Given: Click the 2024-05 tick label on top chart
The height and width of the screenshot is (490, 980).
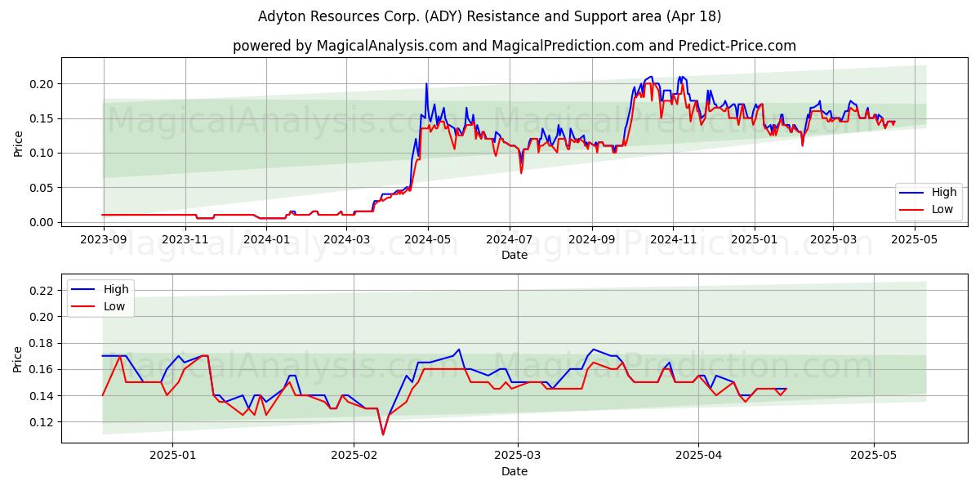Looking at the screenshot, I should click(x=428, y=239).
